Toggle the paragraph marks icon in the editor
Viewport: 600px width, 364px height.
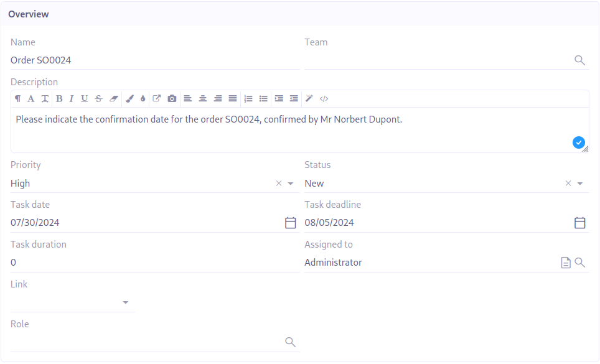[17, 98]
